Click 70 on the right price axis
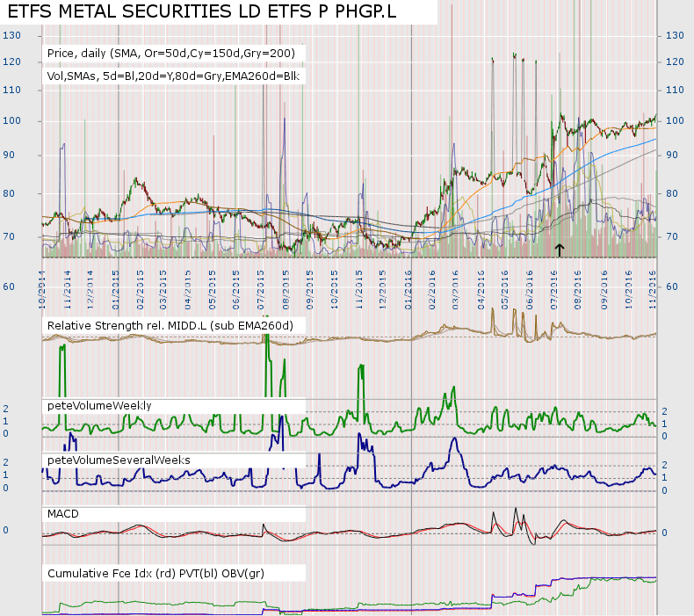The width and height of the screenshot is (694, 616). click(x=672, y=236)
